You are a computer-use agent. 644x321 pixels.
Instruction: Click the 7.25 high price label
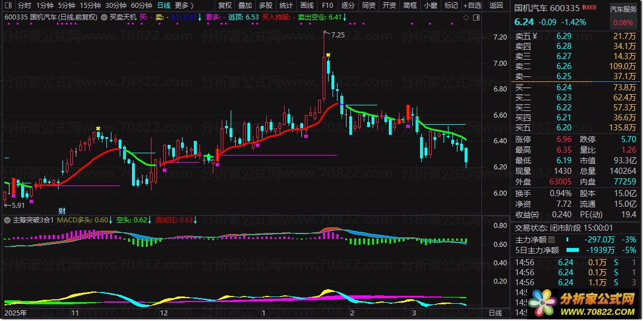[338, 35]
